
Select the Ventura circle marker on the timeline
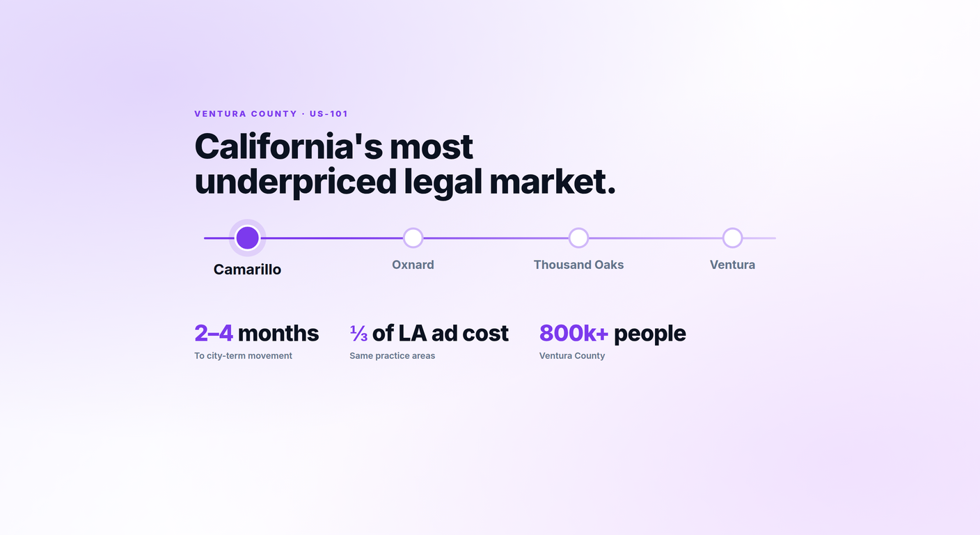pyautogui.click(x=732, y=238)
